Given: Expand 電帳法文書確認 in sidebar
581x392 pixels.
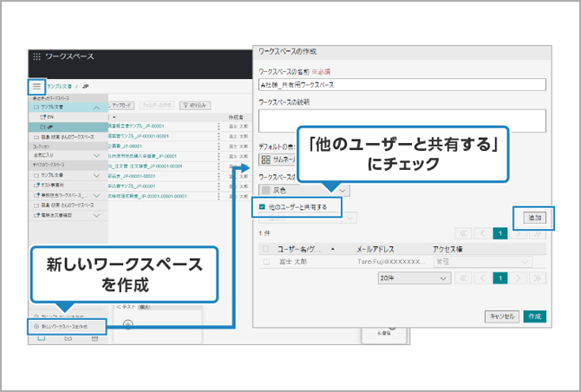Looking at the screenshot, I should (96, 215).
